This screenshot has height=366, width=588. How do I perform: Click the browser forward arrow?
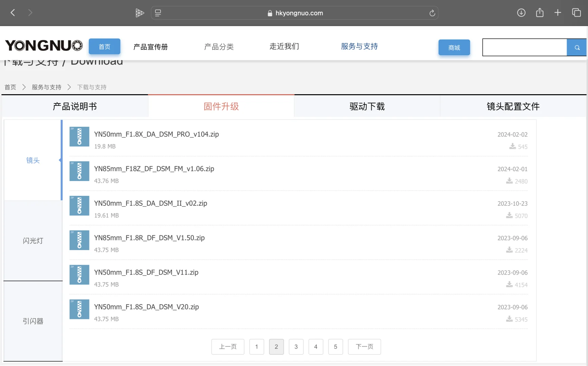coord(30,13)
